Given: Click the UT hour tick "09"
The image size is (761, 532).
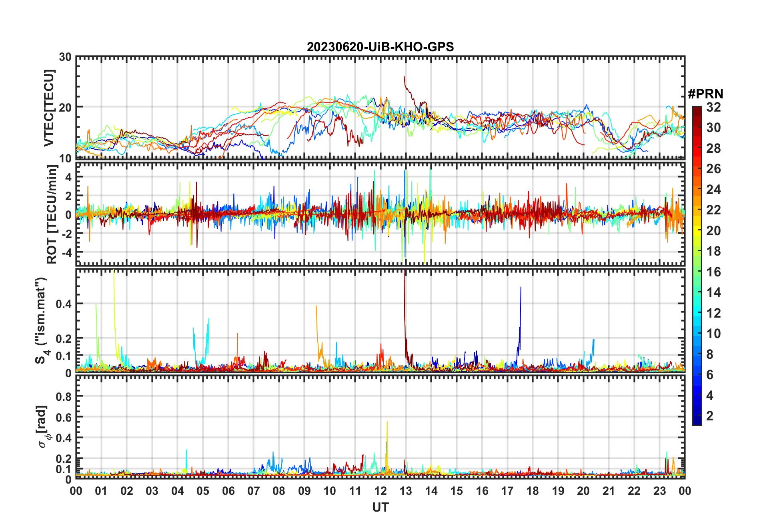Looking at the screenshot, I should click(x=304, y=491).
